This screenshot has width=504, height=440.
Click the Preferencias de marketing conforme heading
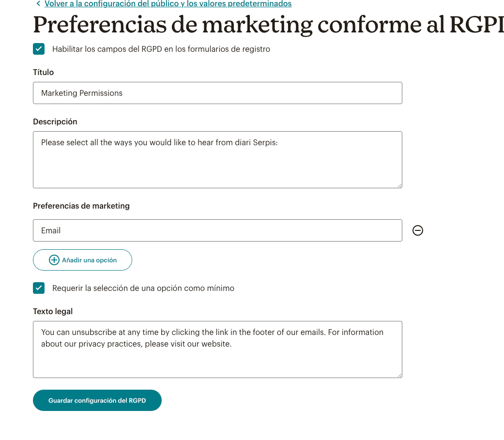(x=268, y=24)
